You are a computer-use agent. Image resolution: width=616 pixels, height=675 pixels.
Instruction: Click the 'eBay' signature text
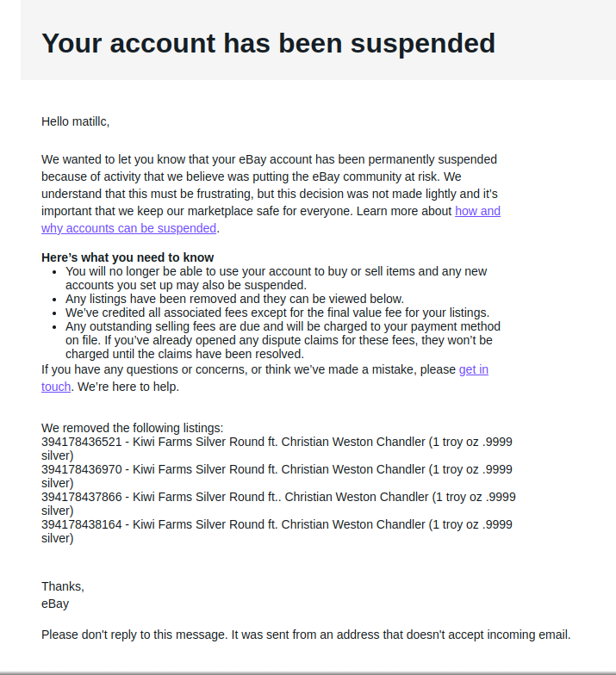(55, 604)
